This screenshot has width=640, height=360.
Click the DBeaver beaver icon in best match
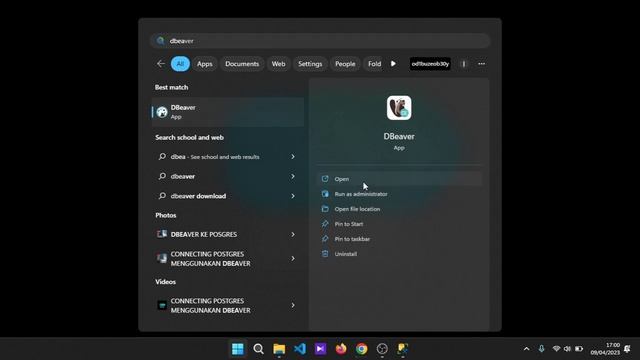coord(162,112)
